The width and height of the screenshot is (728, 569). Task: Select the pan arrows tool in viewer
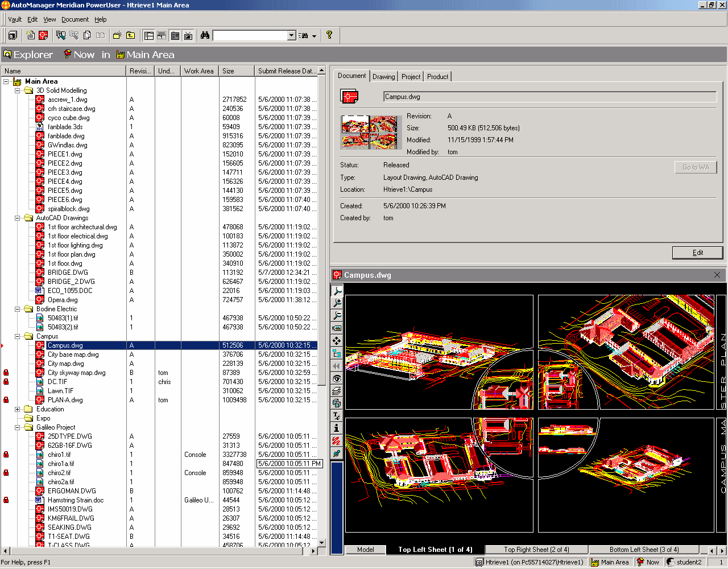coord(337,341)
